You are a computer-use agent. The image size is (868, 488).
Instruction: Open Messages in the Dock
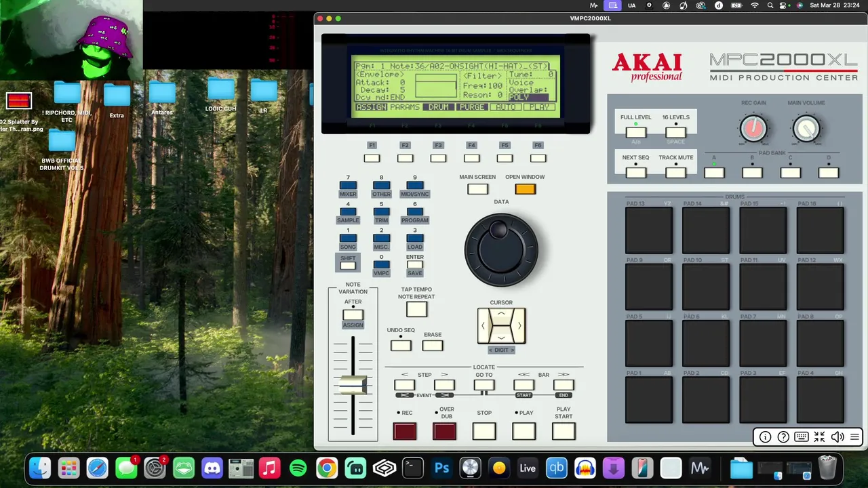pos(126,468)
